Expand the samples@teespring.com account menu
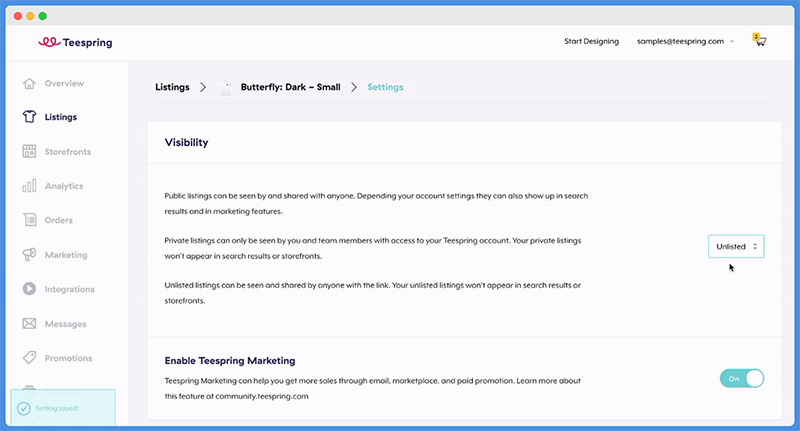Image resolution: width=800 pixels, height=431 pixels. coord(685,41)
